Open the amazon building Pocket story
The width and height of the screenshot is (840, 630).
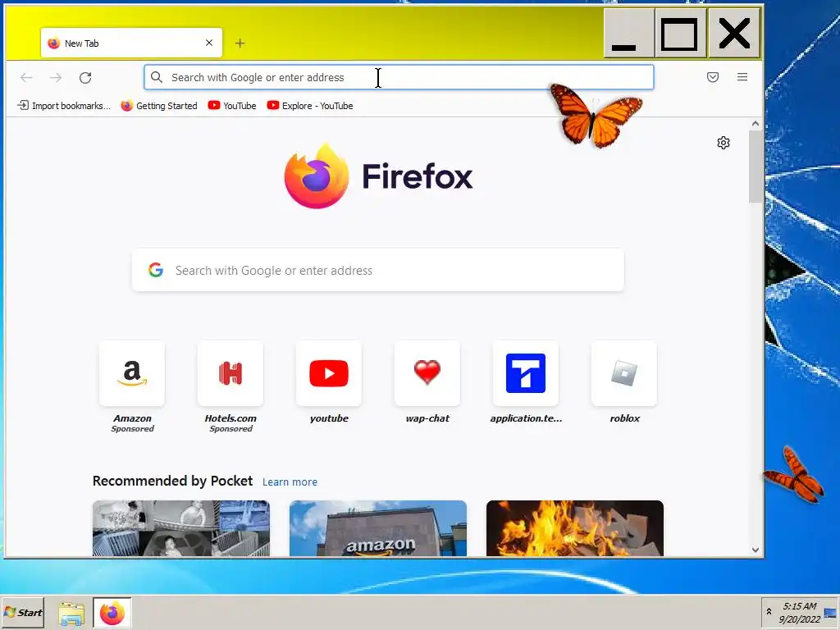(378, 528)
